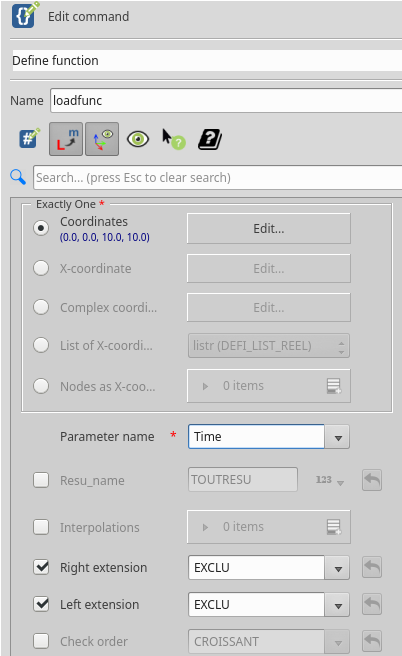Reset Right extension with undo arrow
402x656 pixels.
[372, 568]
